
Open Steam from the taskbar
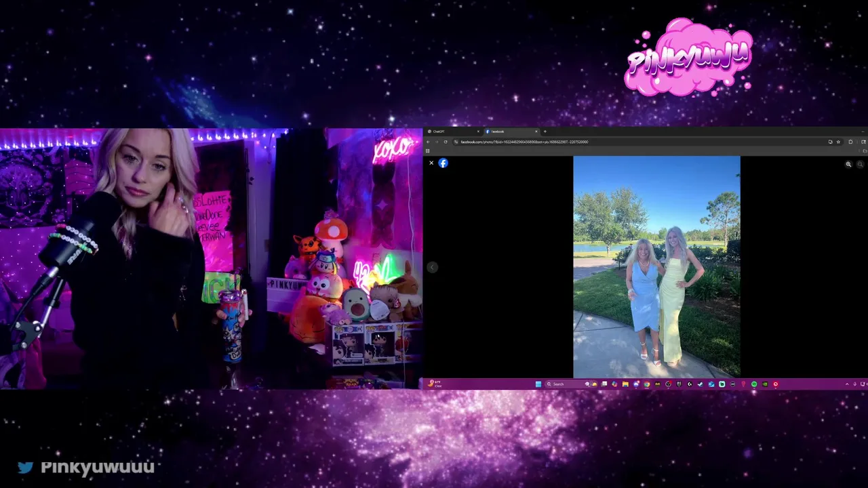pos(701,384)
